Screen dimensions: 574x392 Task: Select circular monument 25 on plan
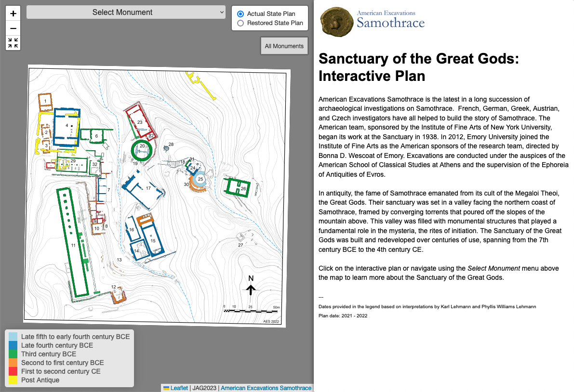[x=200, y=179]
